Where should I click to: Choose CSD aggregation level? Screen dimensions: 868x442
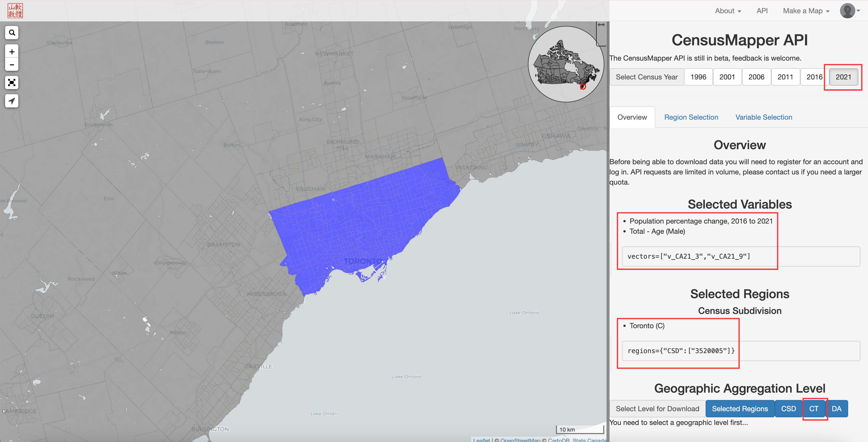pyautogui.click(x=788, y=409)
